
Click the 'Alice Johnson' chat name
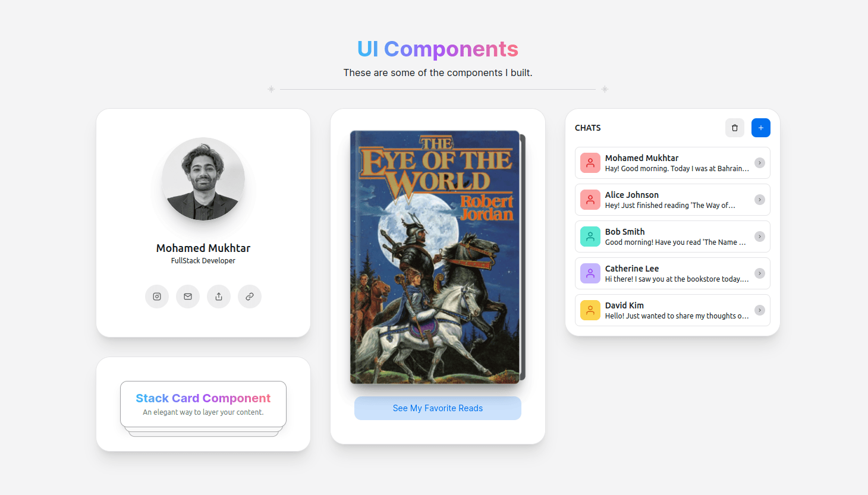point(632,195)
